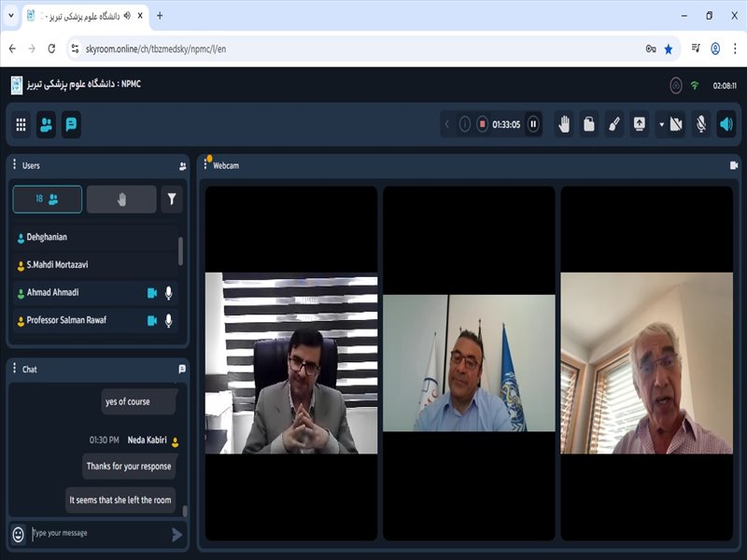Viewport: 747px width, 560px height.
Task: Filter the users list
Action: [x=172, y=199]
